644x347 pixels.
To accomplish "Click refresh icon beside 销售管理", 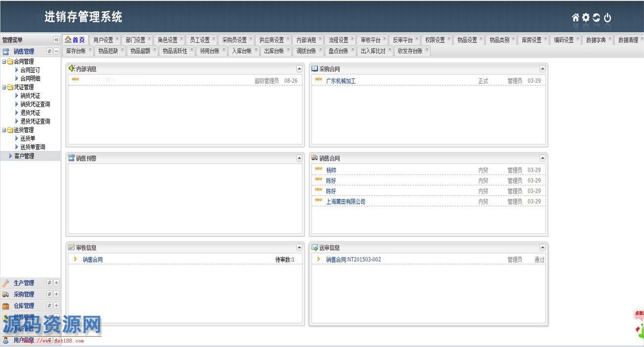I will [50, 51].
